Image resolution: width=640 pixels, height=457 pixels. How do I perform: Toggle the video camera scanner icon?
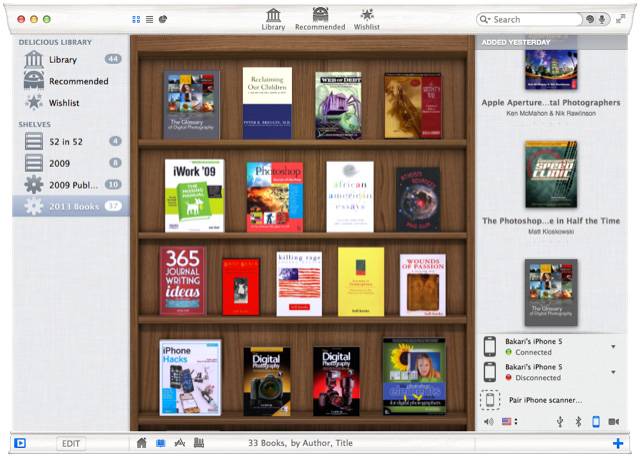tap(614, 422)
